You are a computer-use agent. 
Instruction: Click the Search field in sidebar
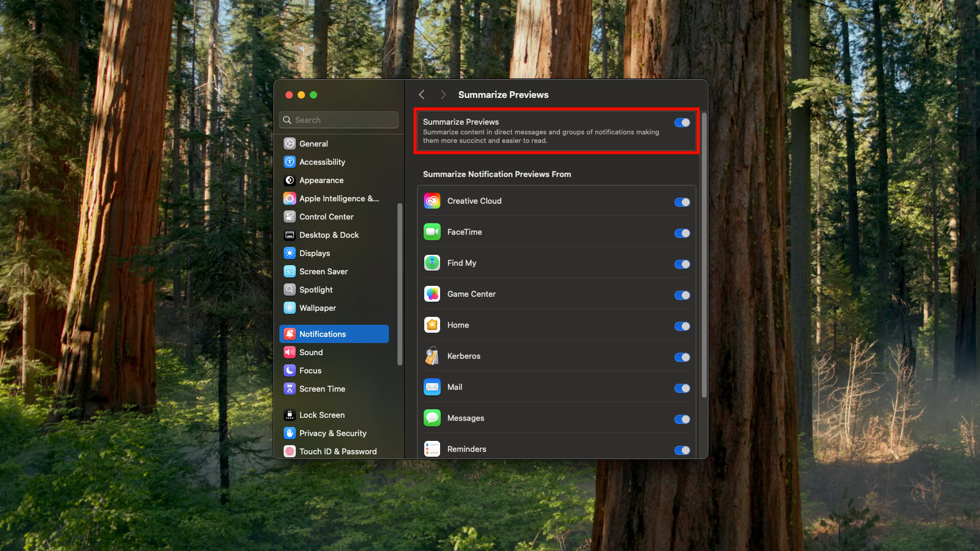click(x=339, y=120)
